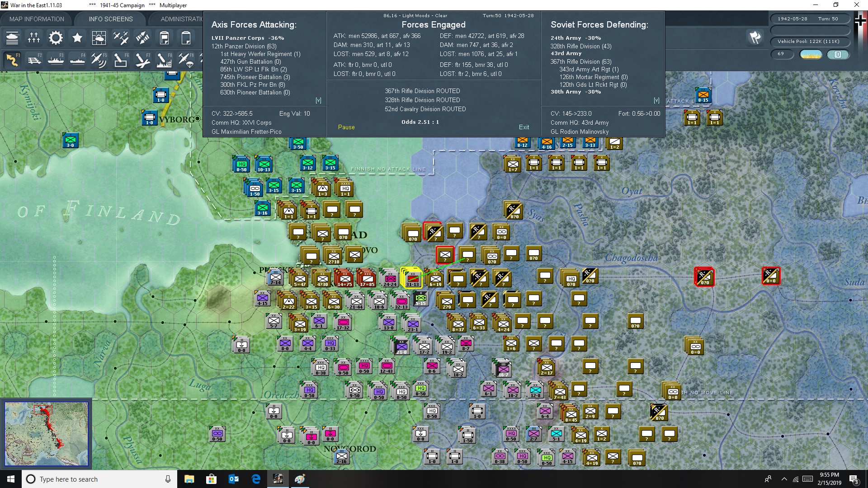Select the 12th Panzer Division entry

(244, 46)
